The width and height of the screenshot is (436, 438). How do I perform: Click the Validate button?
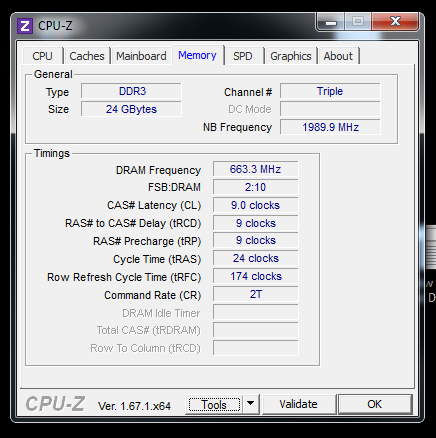299,404
